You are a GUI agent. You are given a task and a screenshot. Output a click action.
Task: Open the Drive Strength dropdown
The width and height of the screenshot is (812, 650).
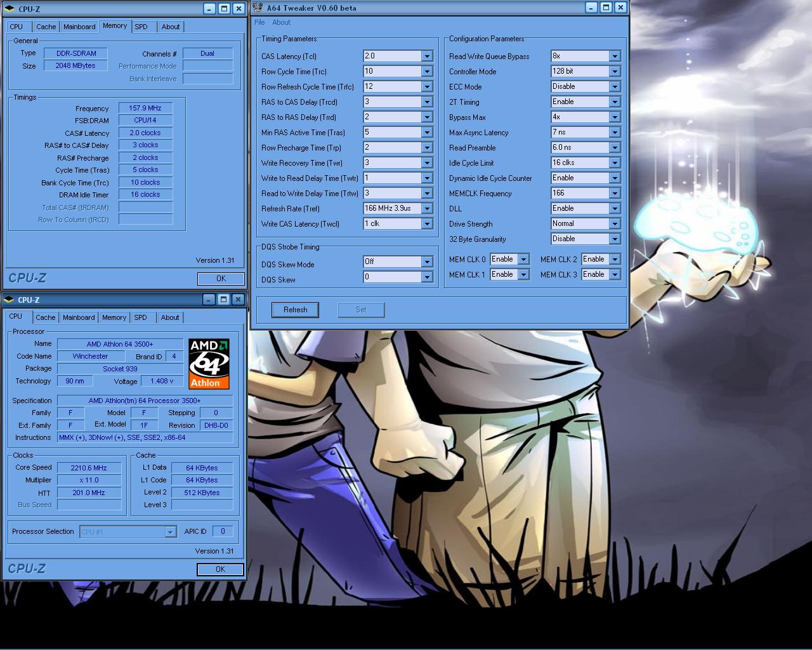[615, 223]
